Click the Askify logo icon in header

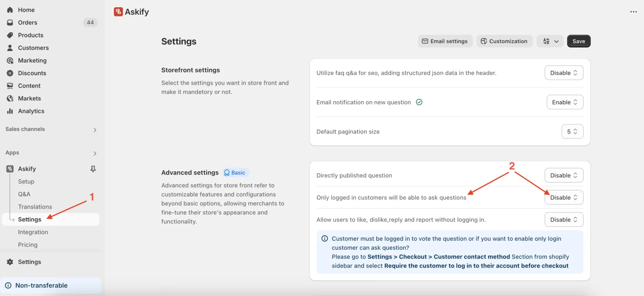tap(118, 12)
